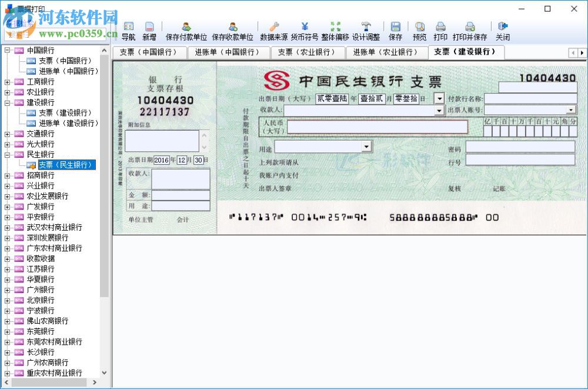Click tree scrollbar down arrow
Viewport: 588px width, 389px height.
coord(104,373)
